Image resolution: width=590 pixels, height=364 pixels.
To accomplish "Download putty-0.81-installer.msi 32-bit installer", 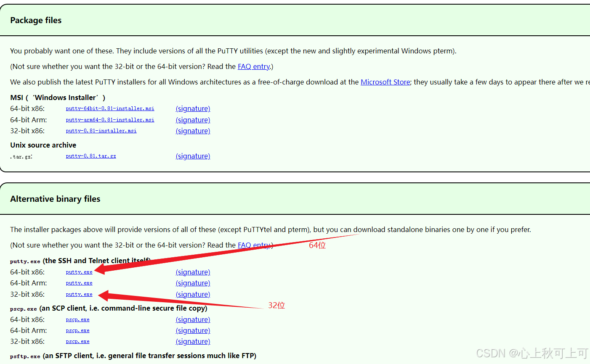I will coord(101,131).
